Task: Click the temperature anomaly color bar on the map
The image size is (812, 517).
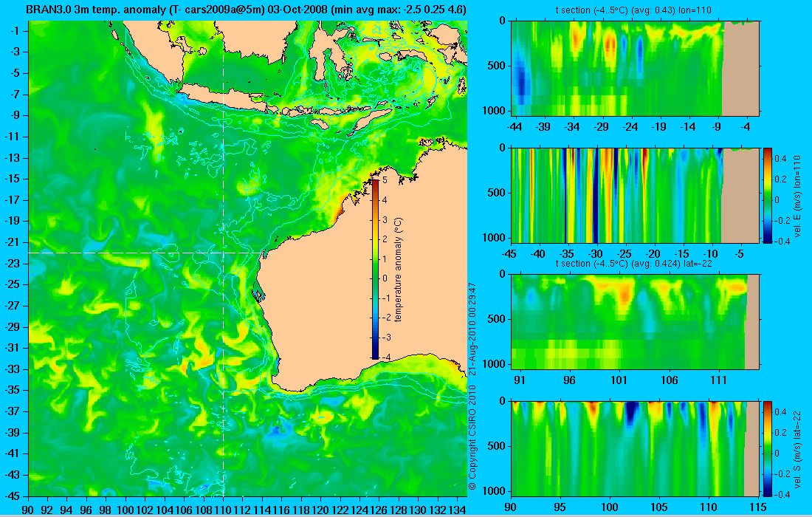Action: pyautogui.click(x=375, y=269)
